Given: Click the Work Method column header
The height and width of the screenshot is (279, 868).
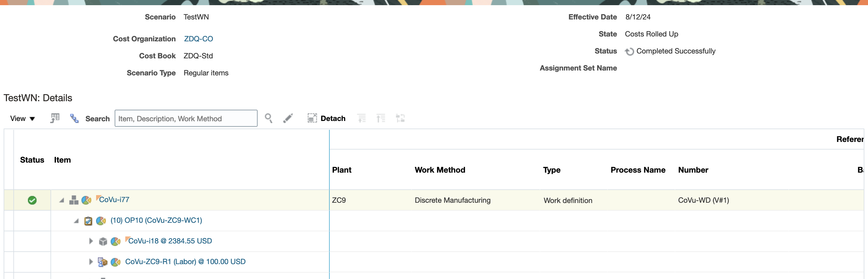Looking at the screenshot, I should click(440, 170).
